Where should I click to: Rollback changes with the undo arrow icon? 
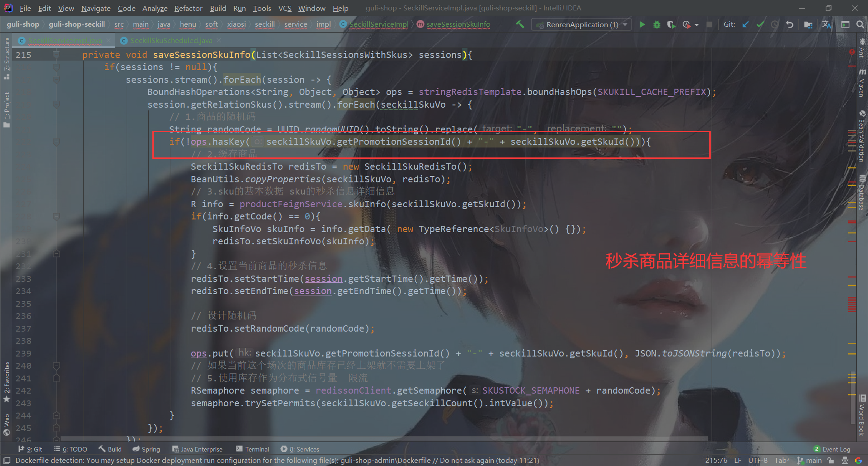790,24
